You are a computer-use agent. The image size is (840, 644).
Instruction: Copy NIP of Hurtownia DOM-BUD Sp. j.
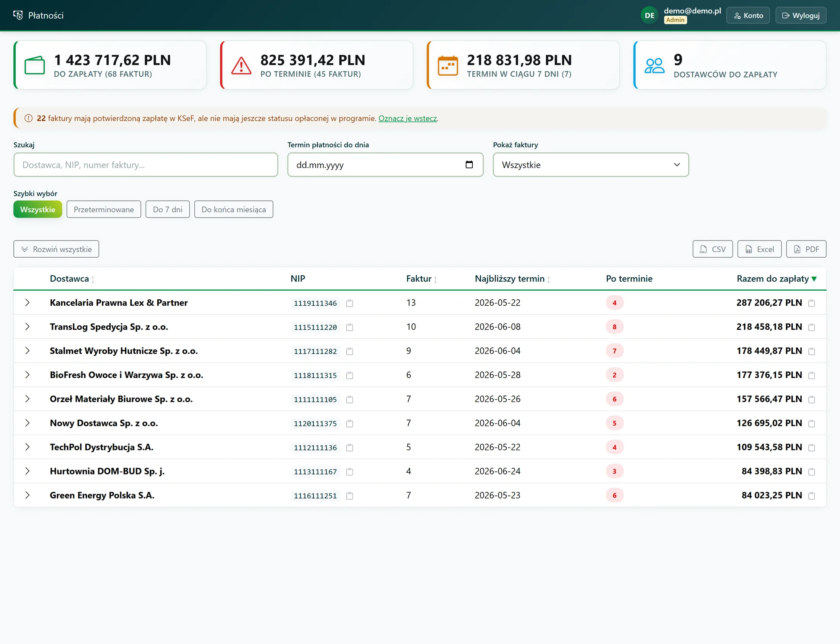tap(349, 471)
